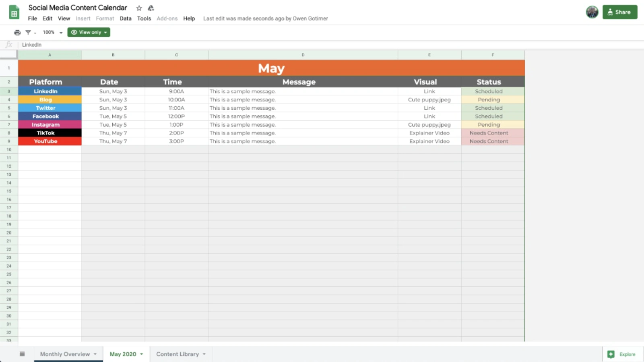Open the all sheets list icon

click(22, 354)
